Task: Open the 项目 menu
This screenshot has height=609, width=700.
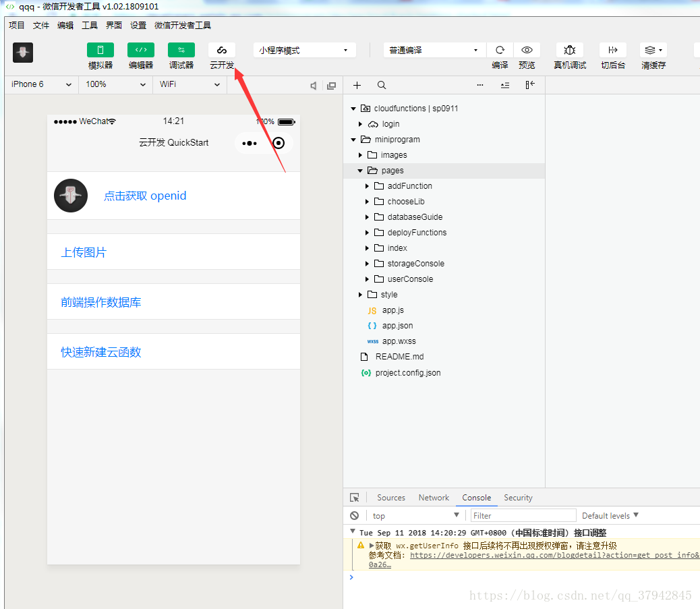Action: tap(16, 26)
